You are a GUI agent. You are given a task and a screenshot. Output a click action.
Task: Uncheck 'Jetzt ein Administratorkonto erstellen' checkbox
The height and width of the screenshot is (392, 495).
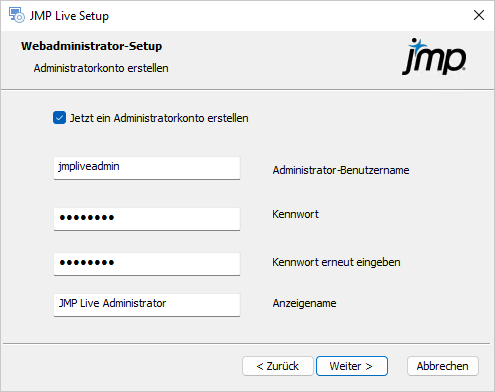click(x=59, y=118)
